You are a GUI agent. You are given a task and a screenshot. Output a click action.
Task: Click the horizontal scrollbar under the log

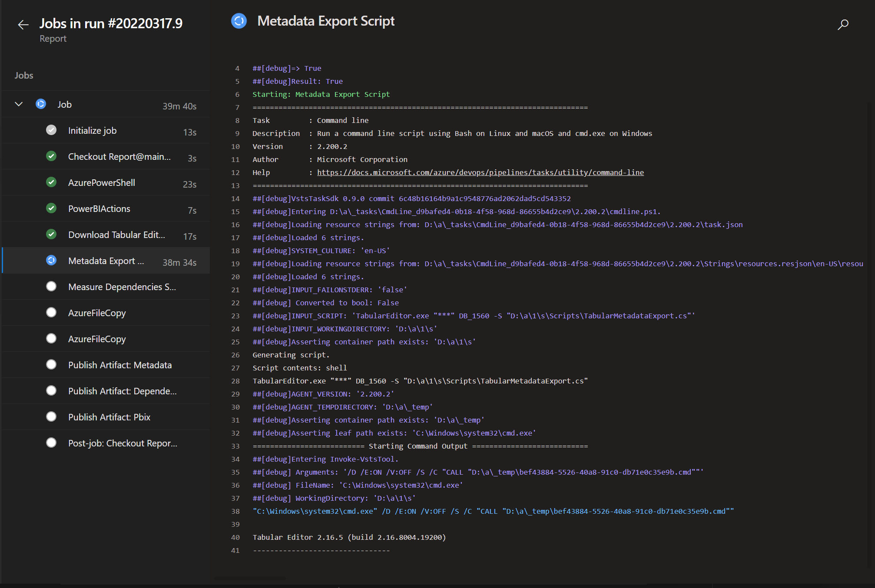tap(250, 578)
